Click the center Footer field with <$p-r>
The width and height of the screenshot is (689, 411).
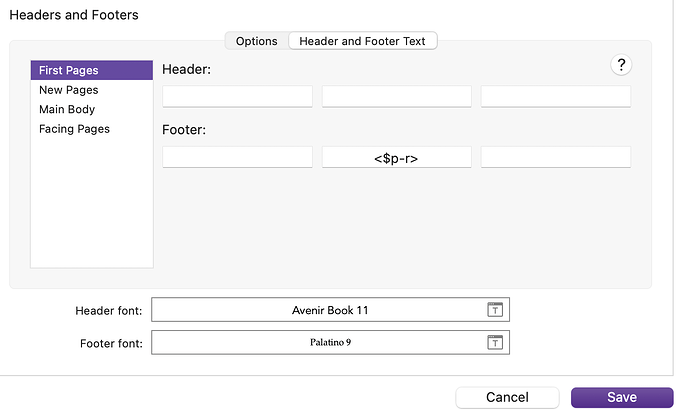tap(397, 157)
